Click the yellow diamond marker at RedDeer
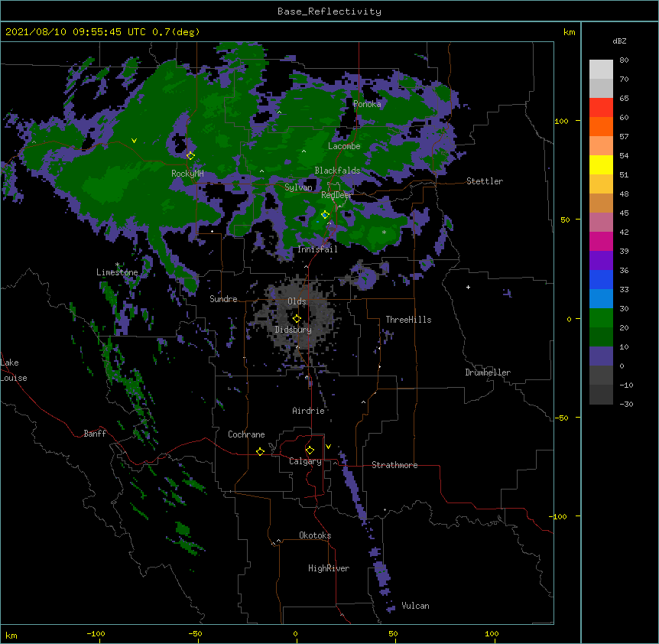Viewport: 659px width, 644px height. coord(325,214)
